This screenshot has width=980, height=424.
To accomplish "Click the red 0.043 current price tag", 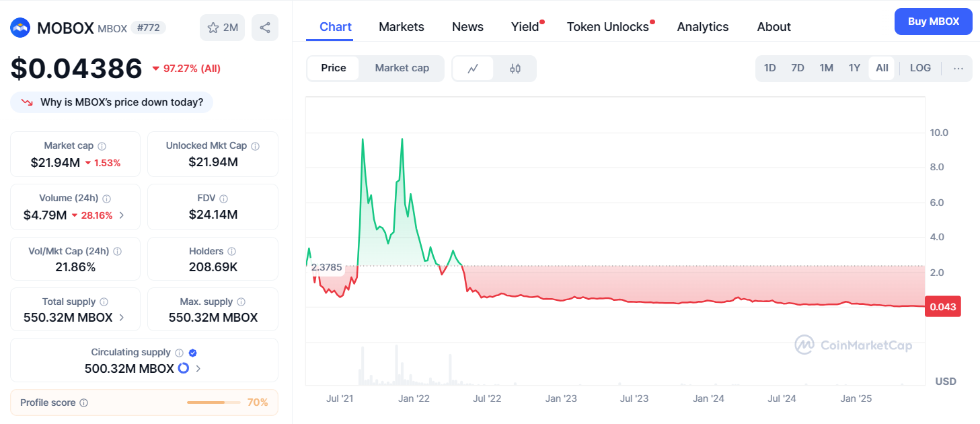I will point(943,306).
